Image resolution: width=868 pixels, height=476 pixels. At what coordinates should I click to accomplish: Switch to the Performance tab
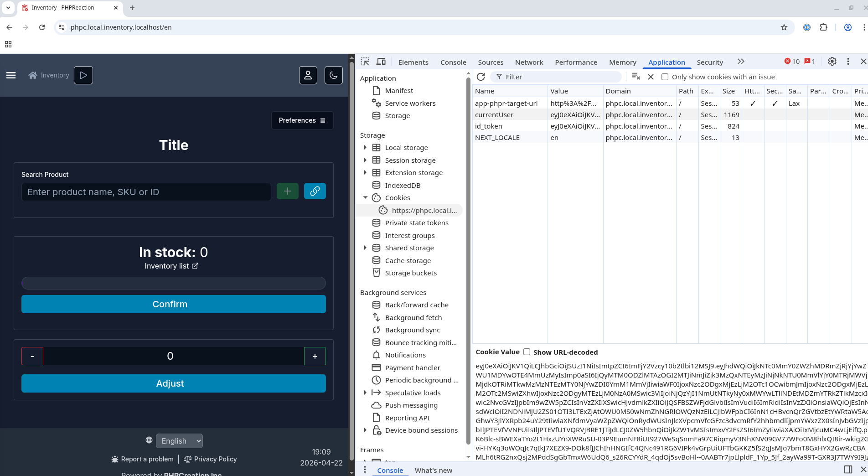576,62
